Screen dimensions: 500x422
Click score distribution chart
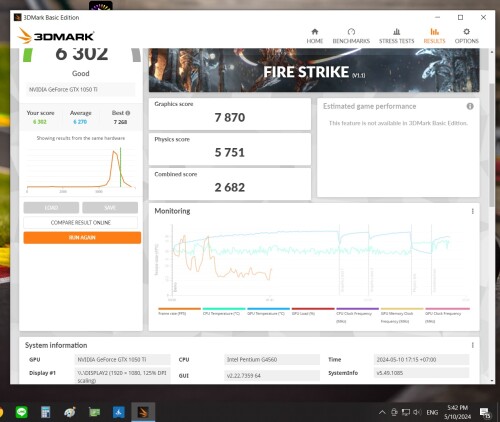click(x=81, y=169)
